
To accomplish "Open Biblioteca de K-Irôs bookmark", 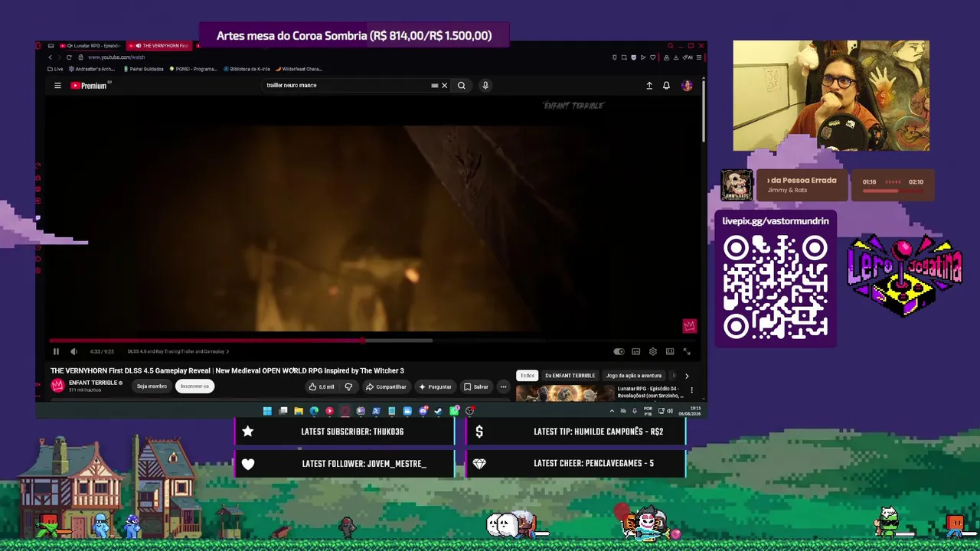I will [x=247, y=69].
